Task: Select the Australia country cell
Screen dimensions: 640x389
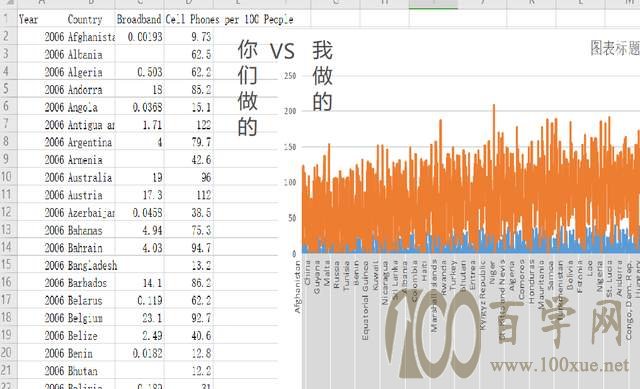Action: (91, 178)
